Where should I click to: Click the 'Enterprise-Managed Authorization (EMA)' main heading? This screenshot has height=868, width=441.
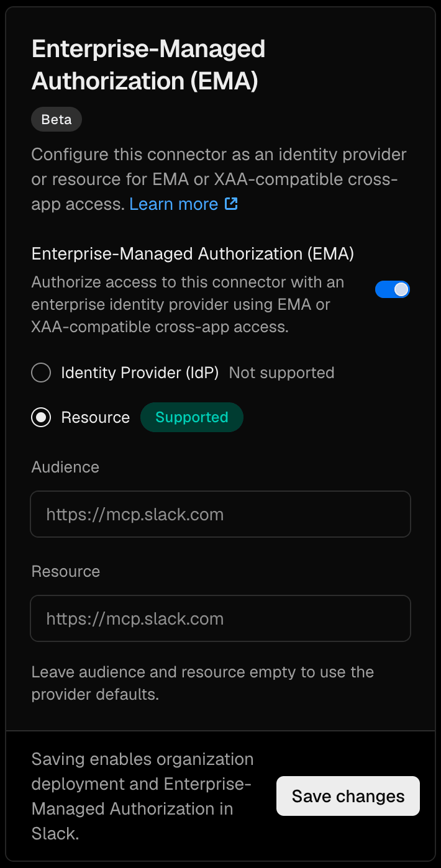[148, 65]
